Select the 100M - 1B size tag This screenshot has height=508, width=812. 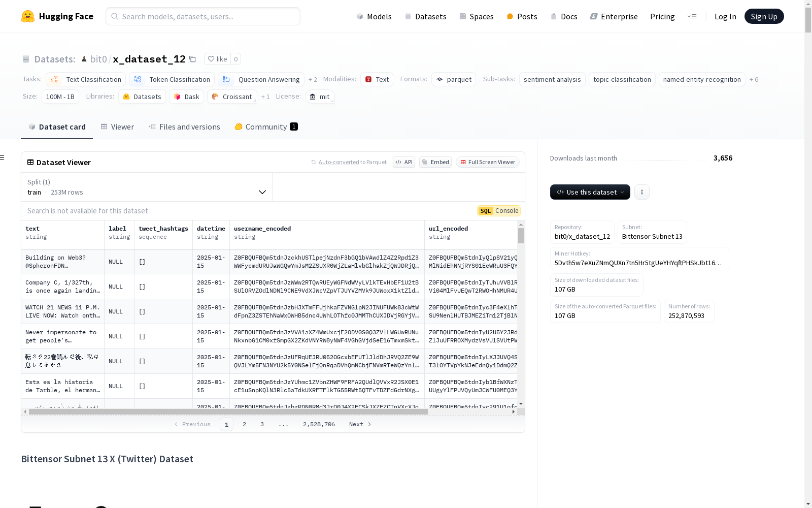60,97
